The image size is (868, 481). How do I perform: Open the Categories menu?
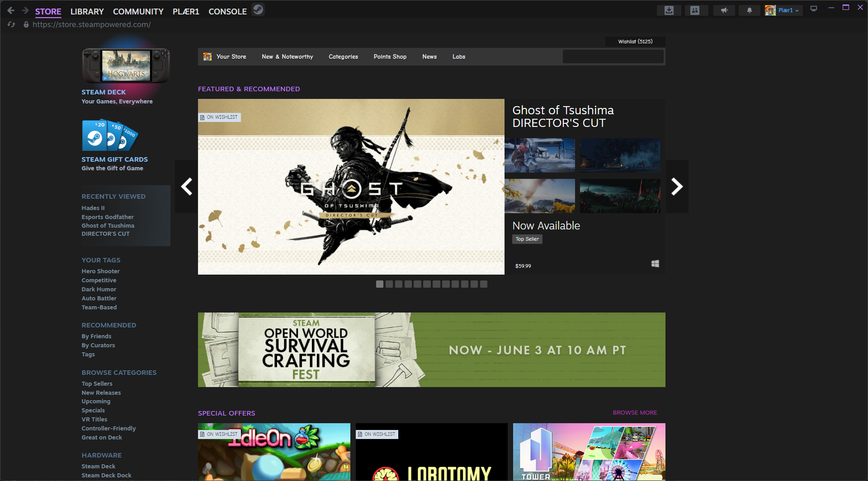click(343, 56)
